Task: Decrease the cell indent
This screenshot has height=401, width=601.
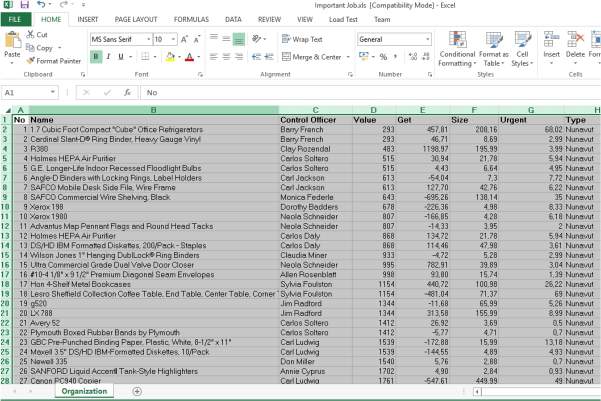Action: point(256,57)
